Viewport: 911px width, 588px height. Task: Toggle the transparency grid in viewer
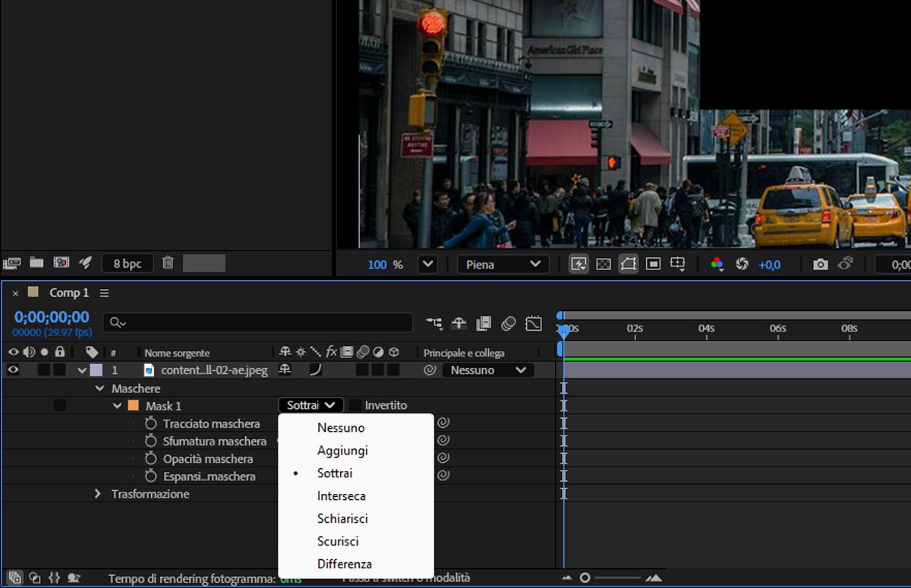coord(603,264)
